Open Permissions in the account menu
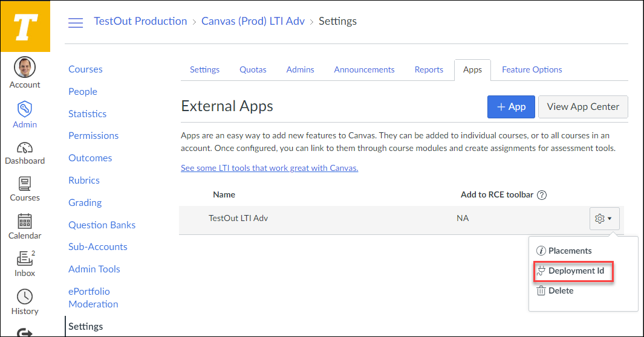644x337 pixels. pos(93,136)
